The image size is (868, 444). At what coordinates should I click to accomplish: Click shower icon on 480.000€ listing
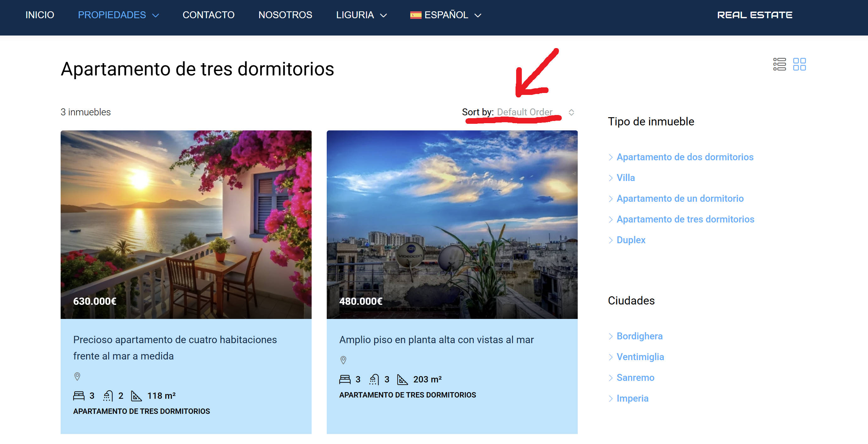(374, 379)
